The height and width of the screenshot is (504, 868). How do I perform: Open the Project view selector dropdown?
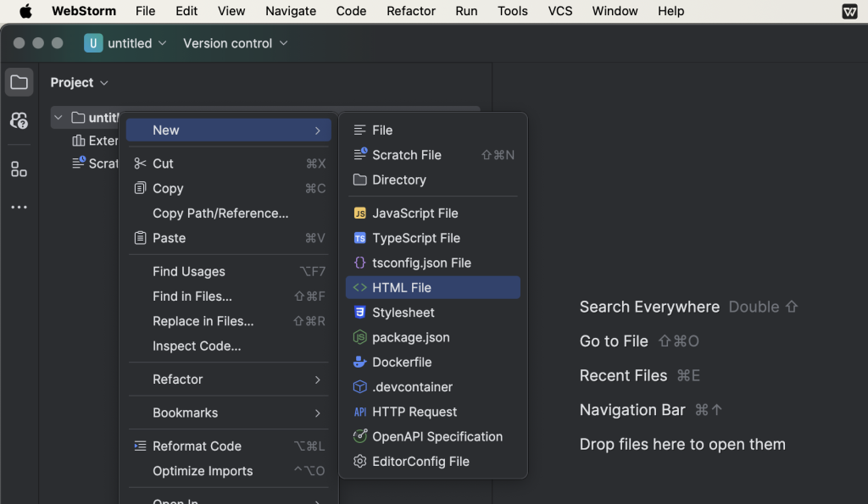[80, 82]
